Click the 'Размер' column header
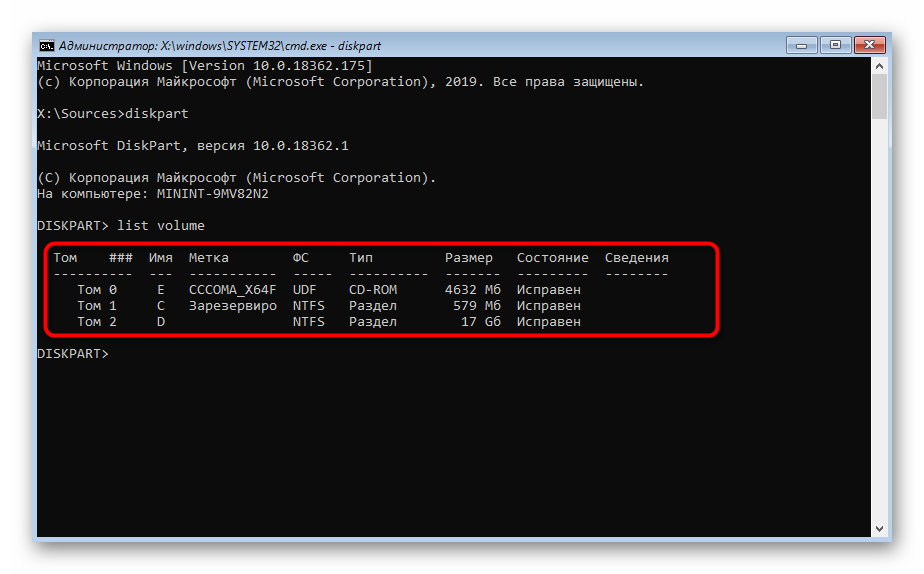 (x=468, y=258)
